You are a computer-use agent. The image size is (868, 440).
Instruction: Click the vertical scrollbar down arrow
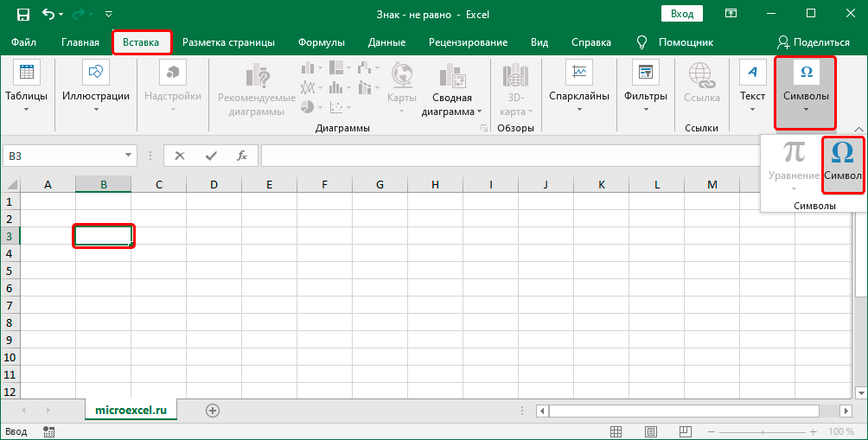coord(861,393)
